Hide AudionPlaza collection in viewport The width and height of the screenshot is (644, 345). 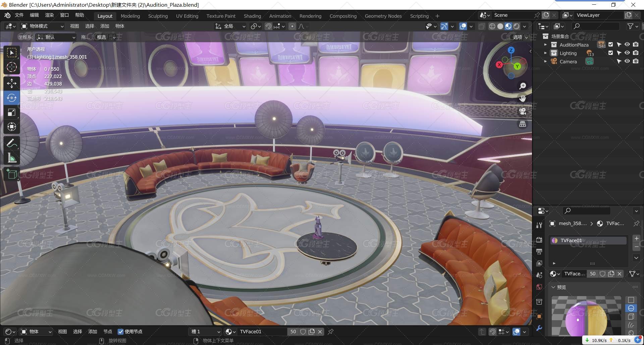[x=627, y=45]
